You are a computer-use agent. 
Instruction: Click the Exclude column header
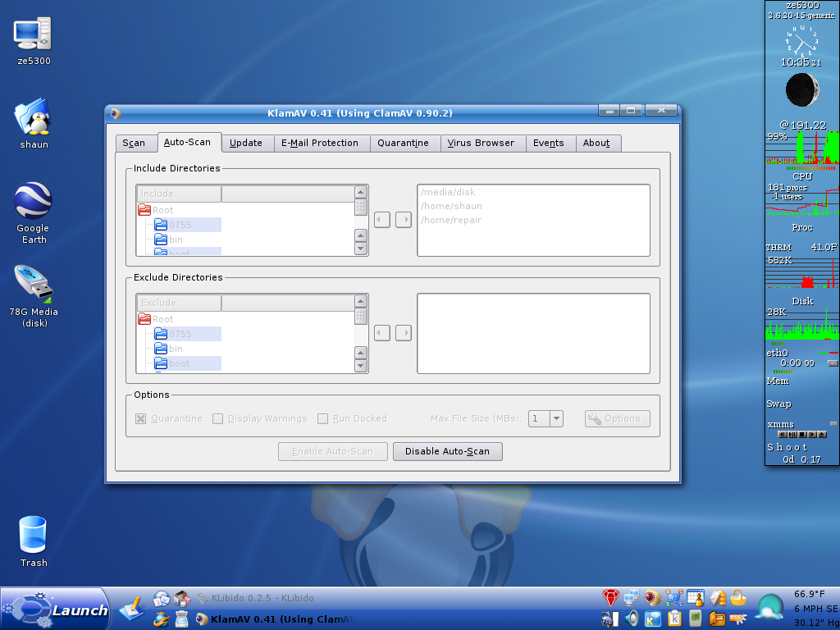tap(179, 303)
